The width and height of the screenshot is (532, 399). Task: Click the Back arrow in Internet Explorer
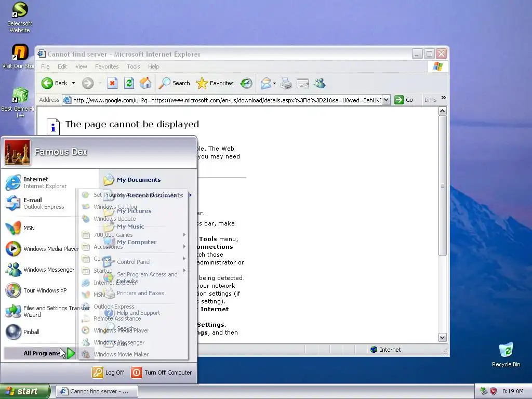tap(47, 83)
